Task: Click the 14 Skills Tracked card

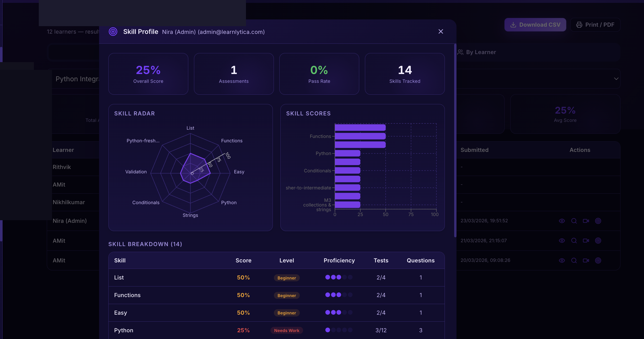Action: pyautogui.click(x=405, y=74)
